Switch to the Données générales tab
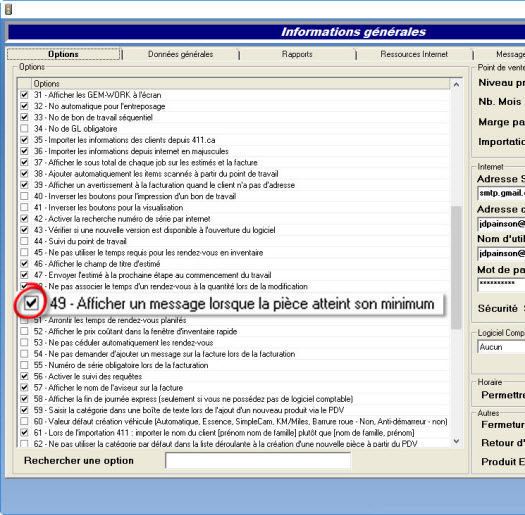The width and height of the screenshot is (525, 515). point(180,54)
